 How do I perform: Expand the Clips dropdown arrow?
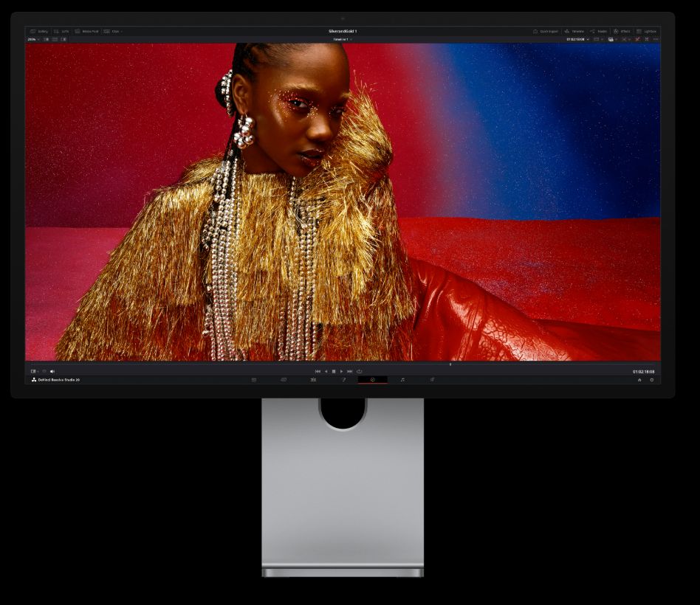(x=122, y=32)
